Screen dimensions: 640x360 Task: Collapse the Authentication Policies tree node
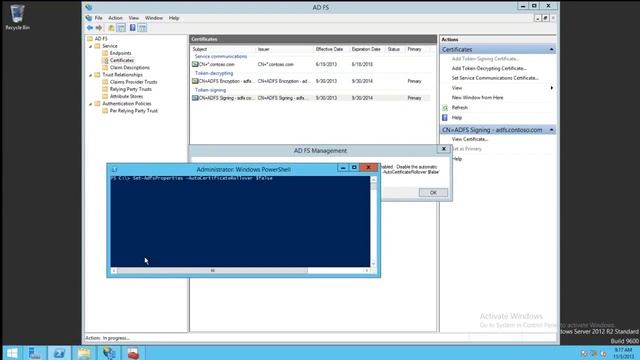click(x=91, y=104)
